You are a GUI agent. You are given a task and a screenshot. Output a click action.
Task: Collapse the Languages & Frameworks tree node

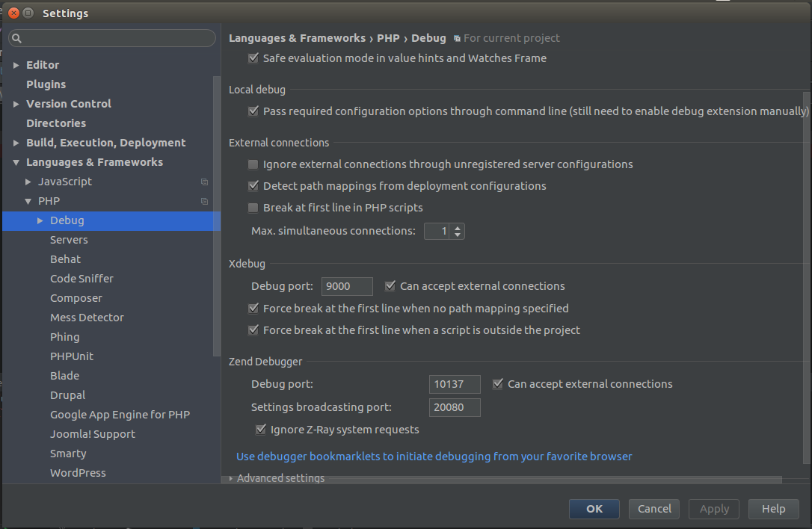(16, 162)
